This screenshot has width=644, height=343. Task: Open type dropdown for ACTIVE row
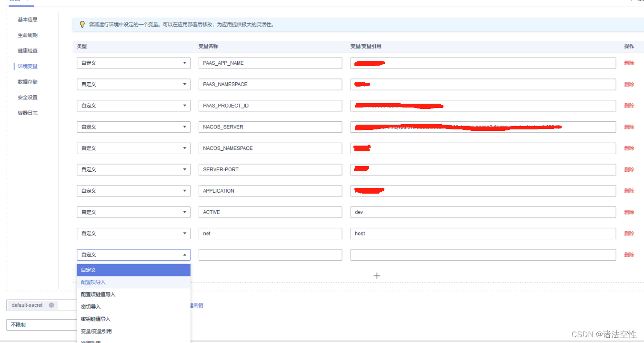[133, 212]
